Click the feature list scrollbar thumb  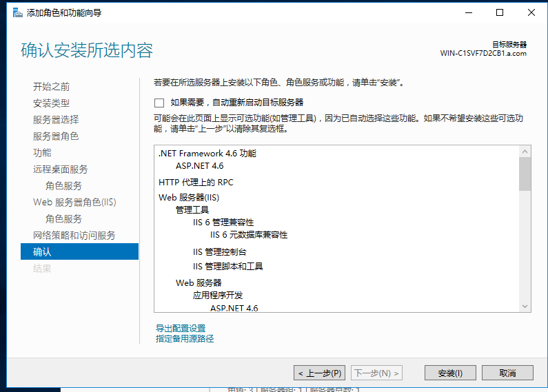(525, 174)
